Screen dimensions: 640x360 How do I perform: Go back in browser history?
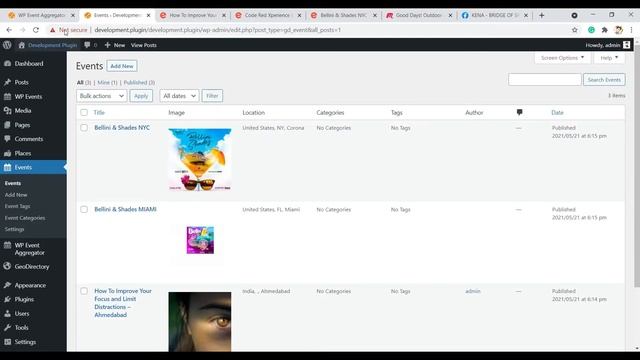pyautogui.click(x=9, y=30)
